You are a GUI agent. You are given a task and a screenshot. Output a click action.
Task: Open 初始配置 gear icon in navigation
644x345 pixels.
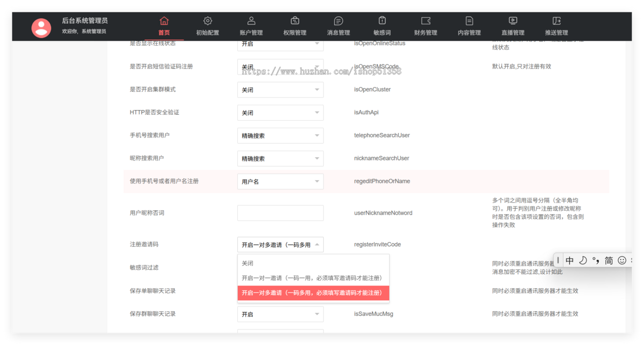[208, 21]
